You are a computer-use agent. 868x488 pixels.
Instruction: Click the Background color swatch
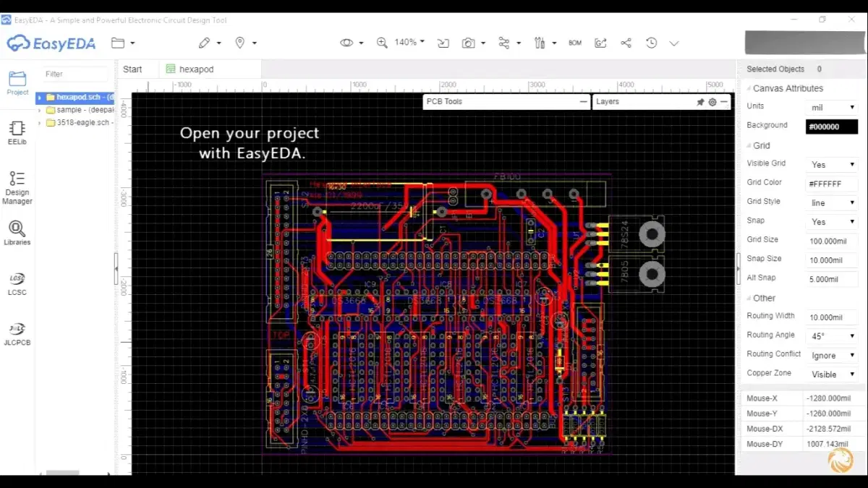click(832, 127)
